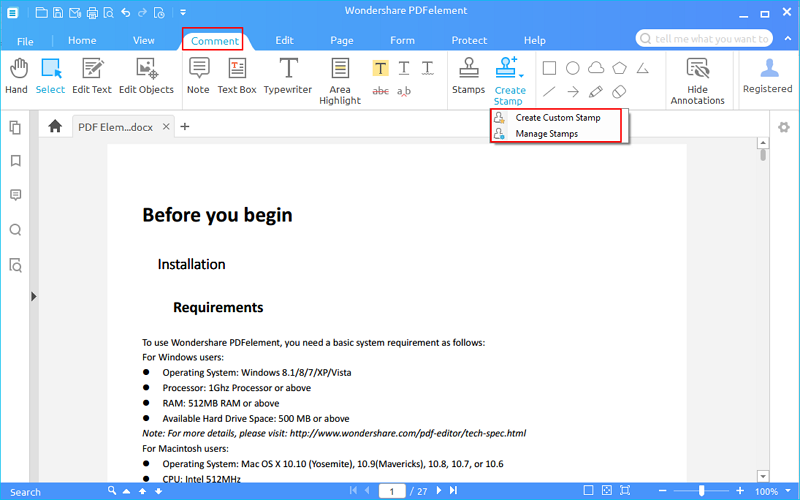Open the Stamps gallery

coord(468,77)
